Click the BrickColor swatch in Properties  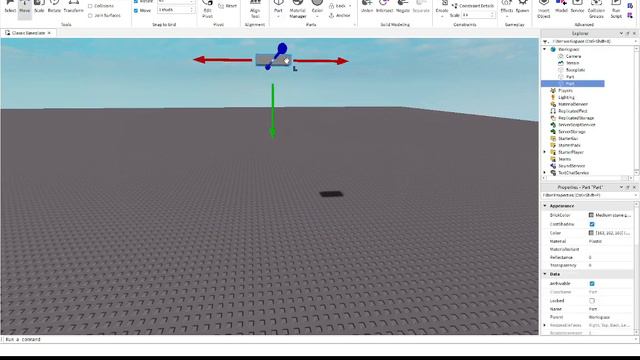(x=591, y=215)
